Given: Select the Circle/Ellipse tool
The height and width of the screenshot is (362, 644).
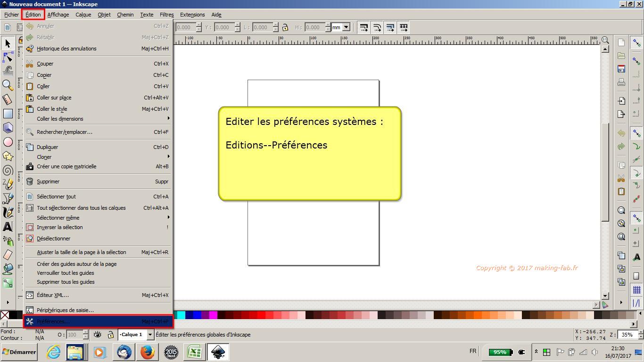Looking at the screenshot, I should (x=8, y=142).
